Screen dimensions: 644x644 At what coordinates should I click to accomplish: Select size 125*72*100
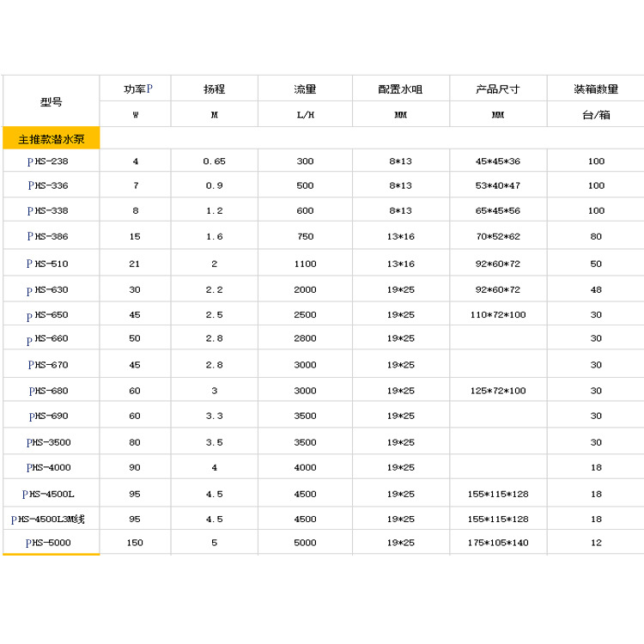pyautogui.click(x=498, y=391)
